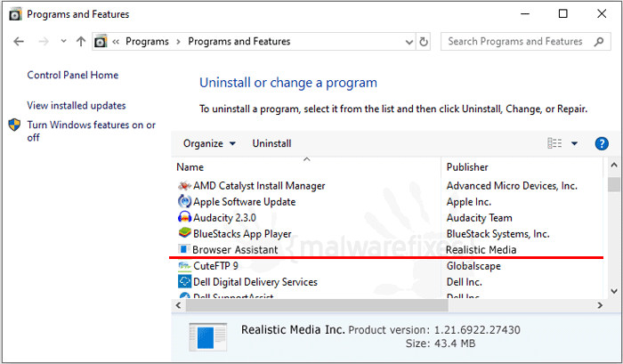This screenshot has height=364, width=623.
Task: Click the Forward navigation arrow
Action: [x=44, y=41]
